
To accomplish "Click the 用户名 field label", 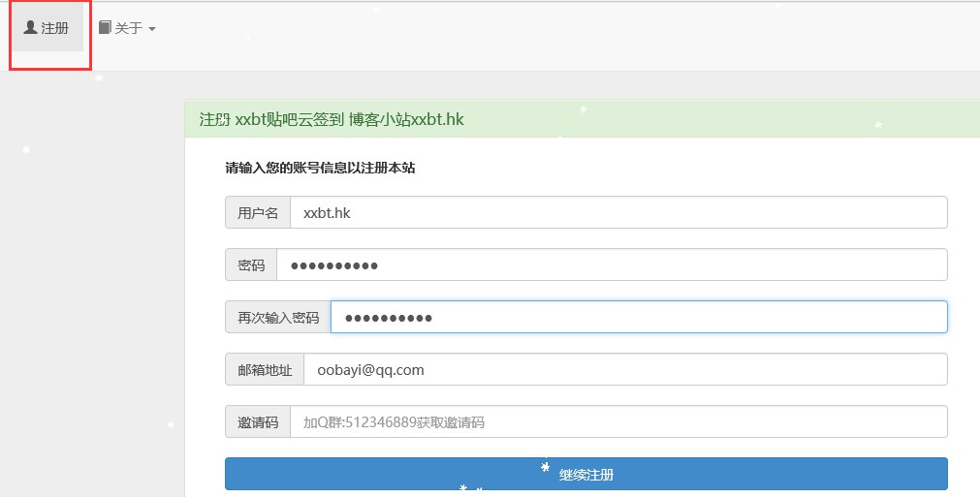I will tap(258, 213).
